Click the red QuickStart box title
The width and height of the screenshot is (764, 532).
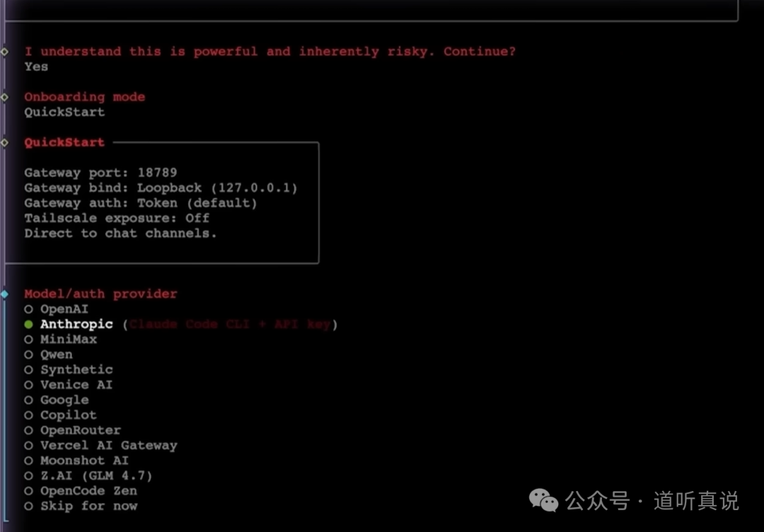pyautogui.click(x=65, y=142)
